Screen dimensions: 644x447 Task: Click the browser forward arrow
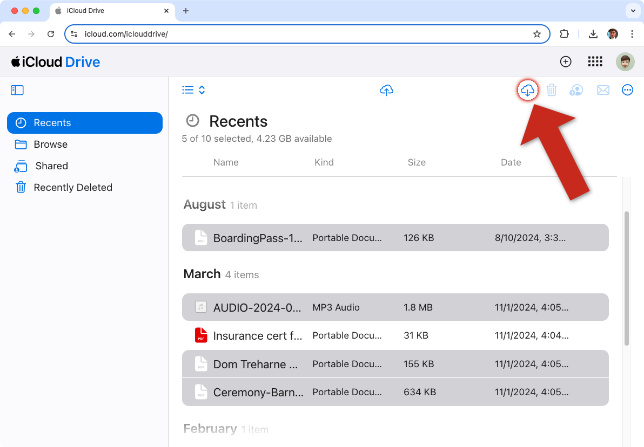click(32, 34)
